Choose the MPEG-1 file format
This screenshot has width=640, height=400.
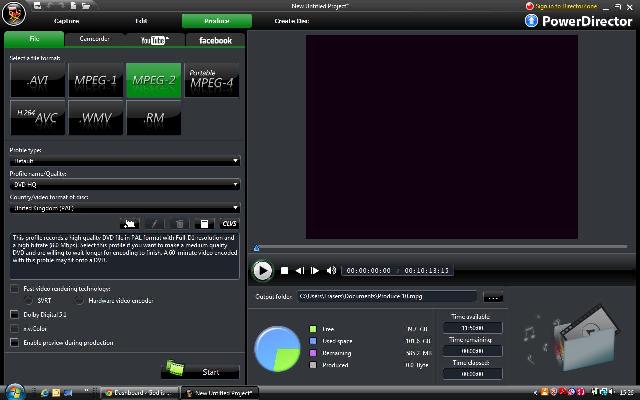[x=96, y=80]
